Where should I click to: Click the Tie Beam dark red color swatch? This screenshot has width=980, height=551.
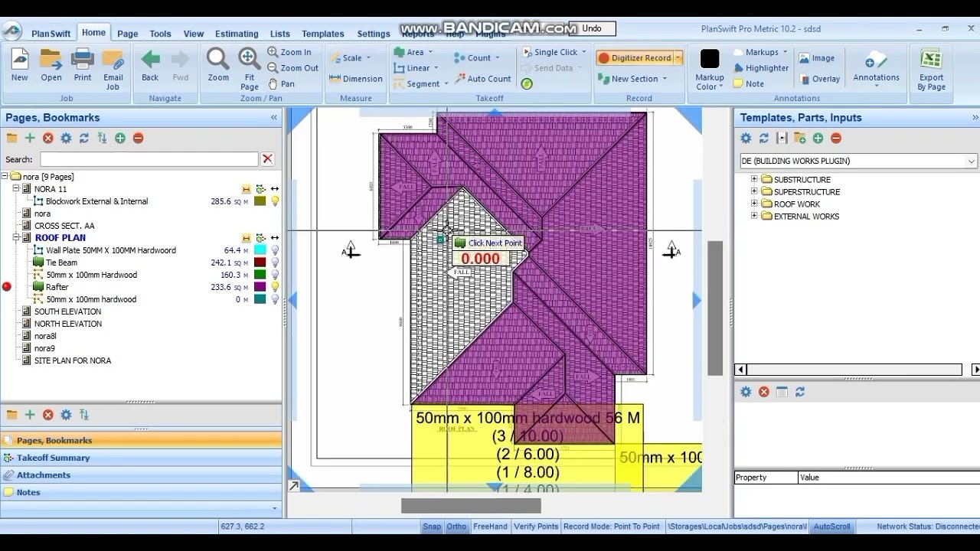point(260,262)
